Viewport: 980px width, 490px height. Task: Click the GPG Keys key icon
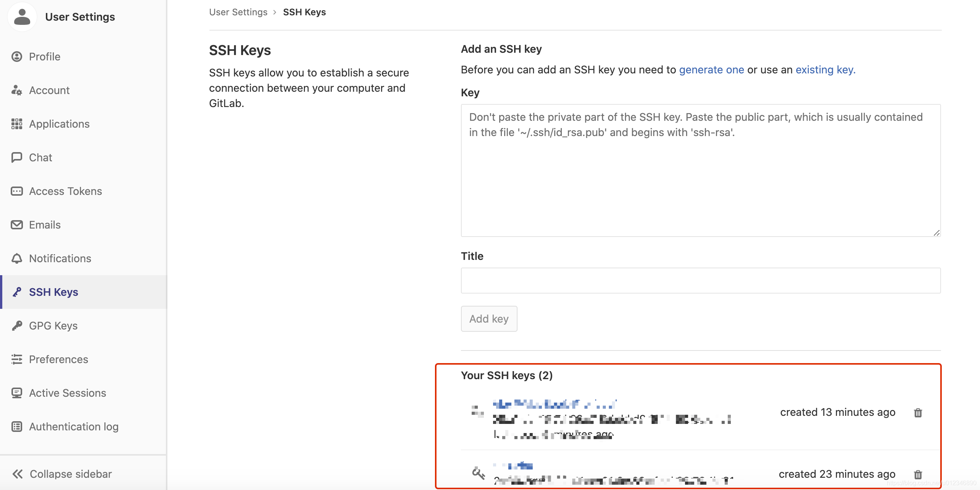click(17, 326)
